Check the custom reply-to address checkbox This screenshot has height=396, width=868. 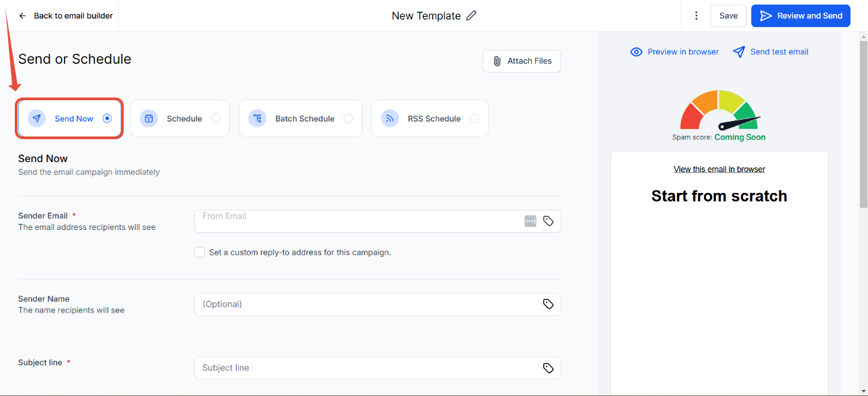[200, 253]
